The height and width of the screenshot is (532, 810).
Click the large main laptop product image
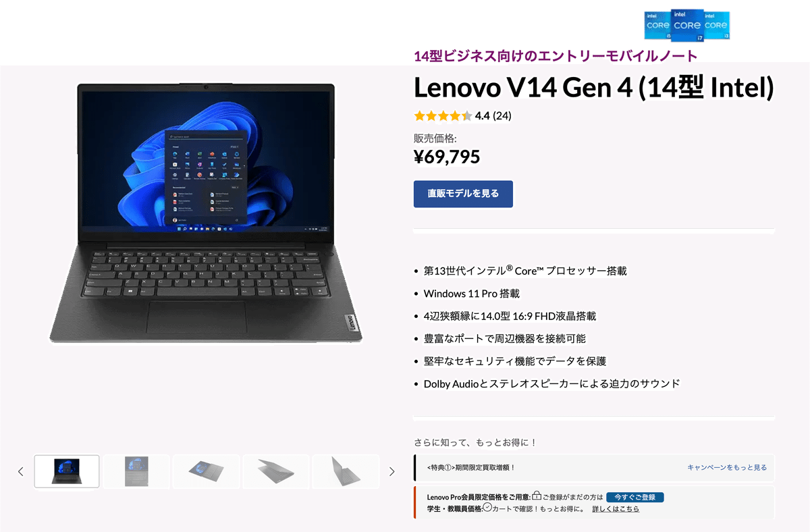click(206, 212)
